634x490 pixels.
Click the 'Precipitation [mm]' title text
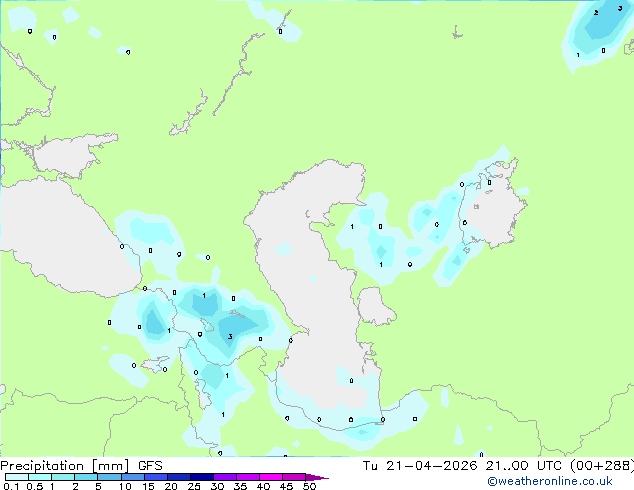(64, 466)
